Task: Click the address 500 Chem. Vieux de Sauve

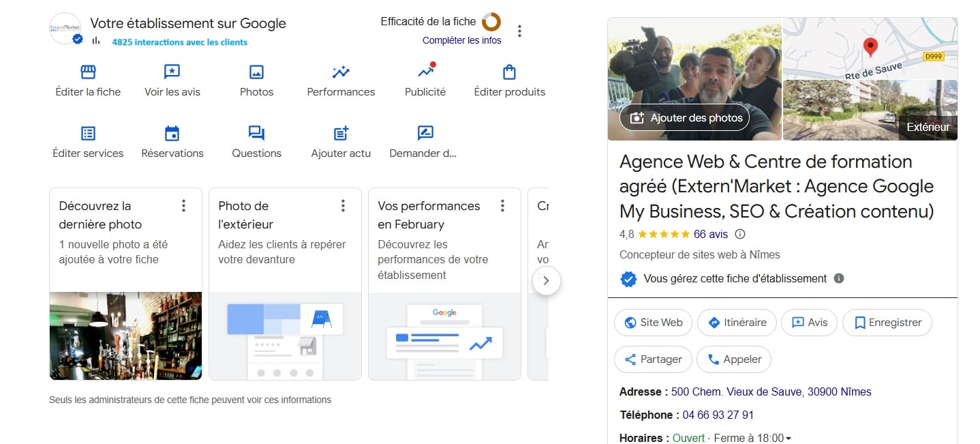Action: (771, 391)
